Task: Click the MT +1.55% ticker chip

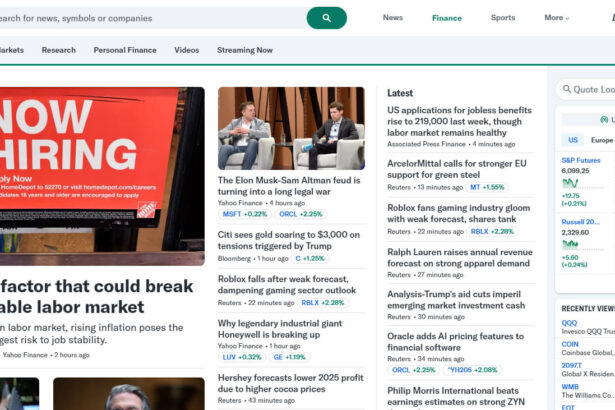Action: 487,188
